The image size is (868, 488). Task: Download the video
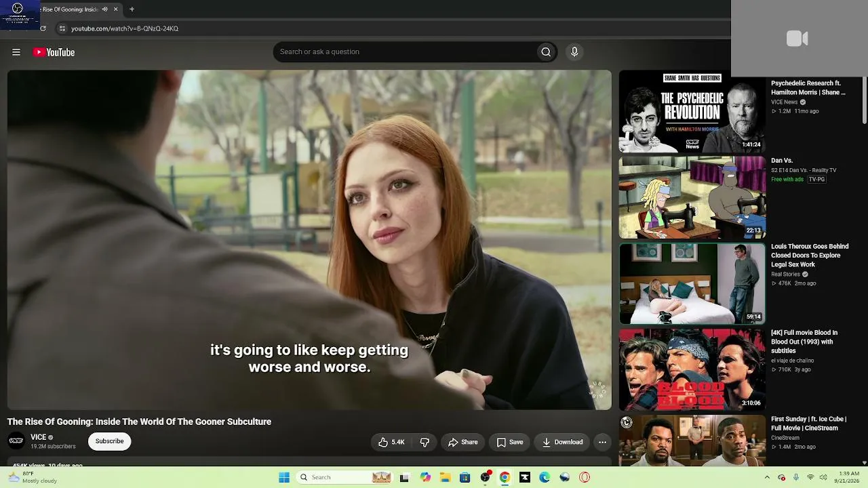pyautogui.click(x=562, y=442)
